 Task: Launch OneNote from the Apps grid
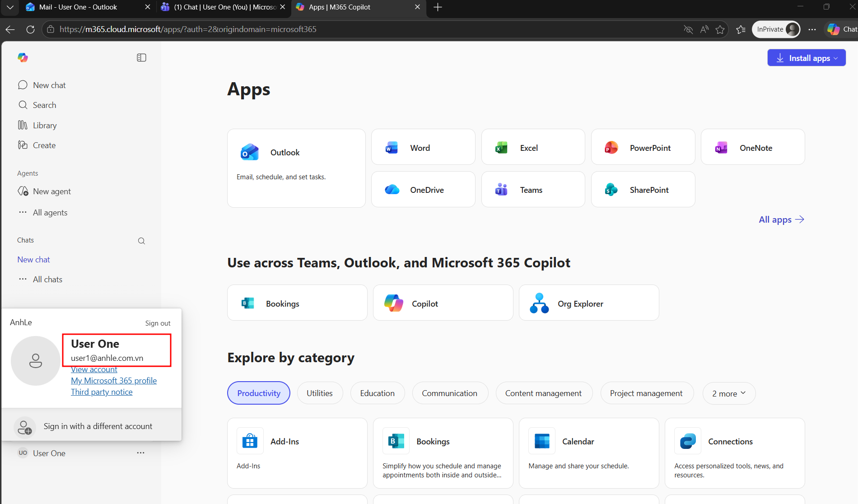tap(753, 147)
